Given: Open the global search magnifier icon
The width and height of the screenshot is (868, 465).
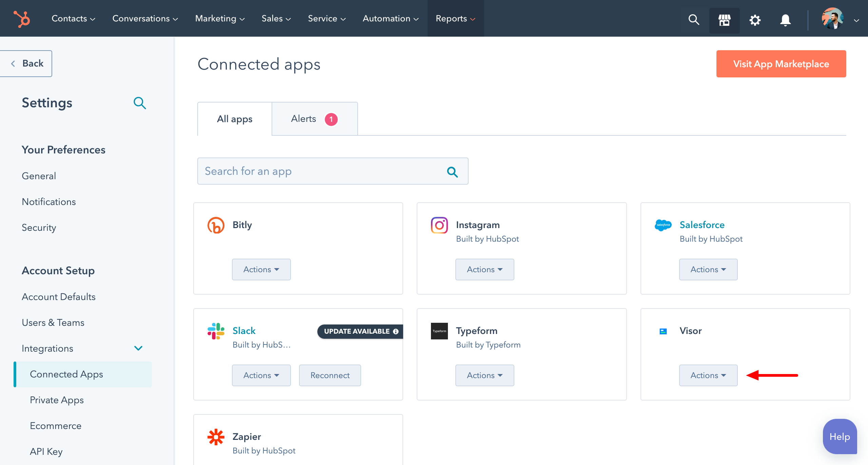Looking at the screenshot, I should pyautogui.click(x=694, y=19).
